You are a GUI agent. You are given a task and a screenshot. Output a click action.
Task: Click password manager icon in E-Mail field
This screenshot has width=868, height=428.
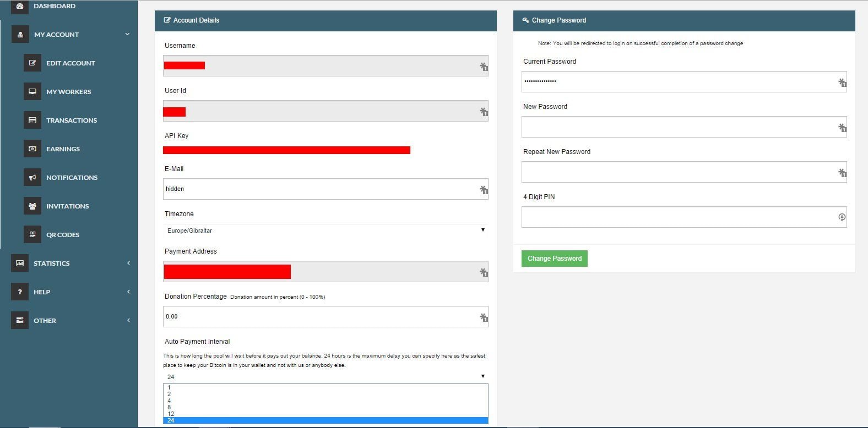[x=484, y=190]
